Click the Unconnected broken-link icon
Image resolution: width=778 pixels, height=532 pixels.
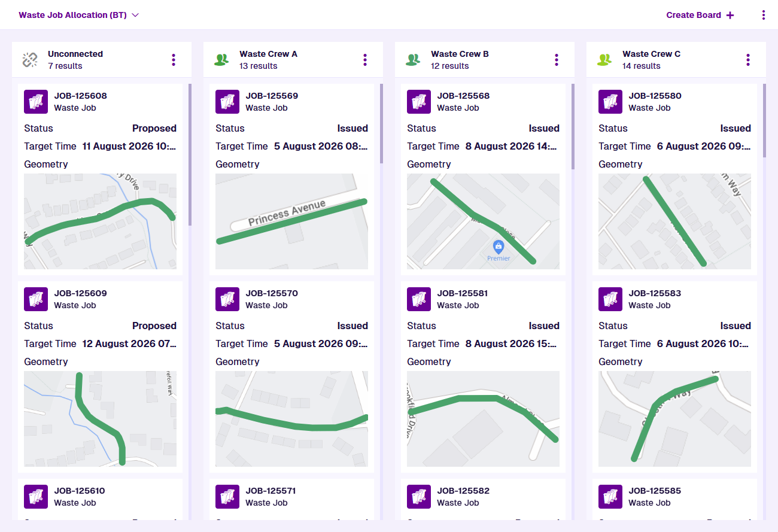30,60
